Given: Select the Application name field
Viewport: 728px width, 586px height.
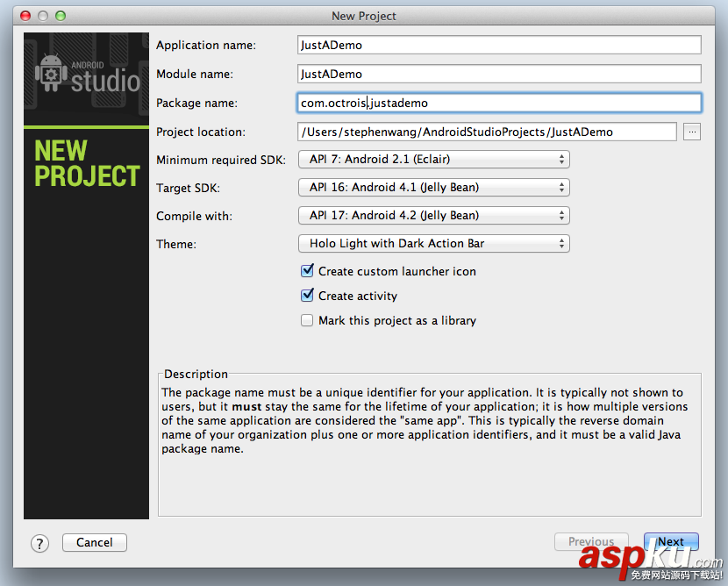Looking at the screenshot, I should 498,45.
